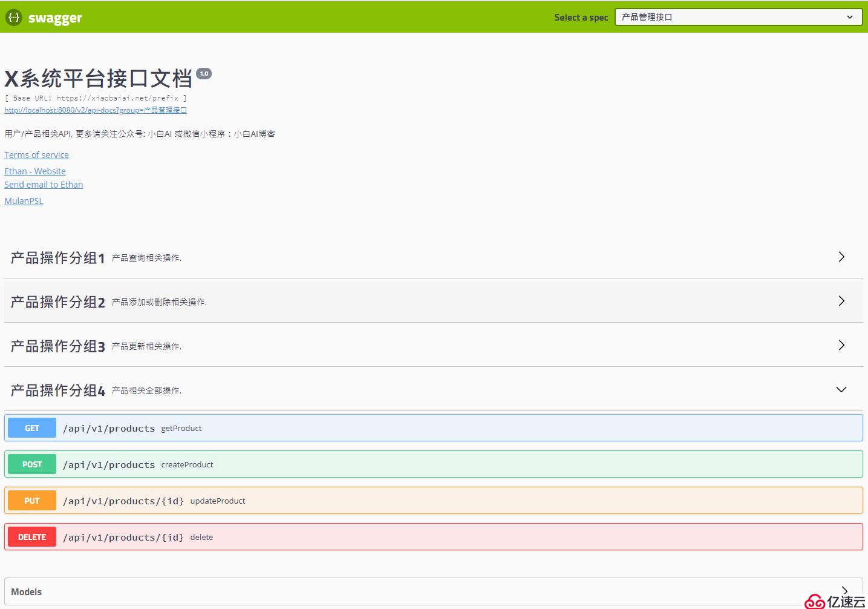Image resolution: width=868 pixels, height=609 pixels.
Task: Click 产品添加或删除相关操作 description
Action: click(159, 302)
